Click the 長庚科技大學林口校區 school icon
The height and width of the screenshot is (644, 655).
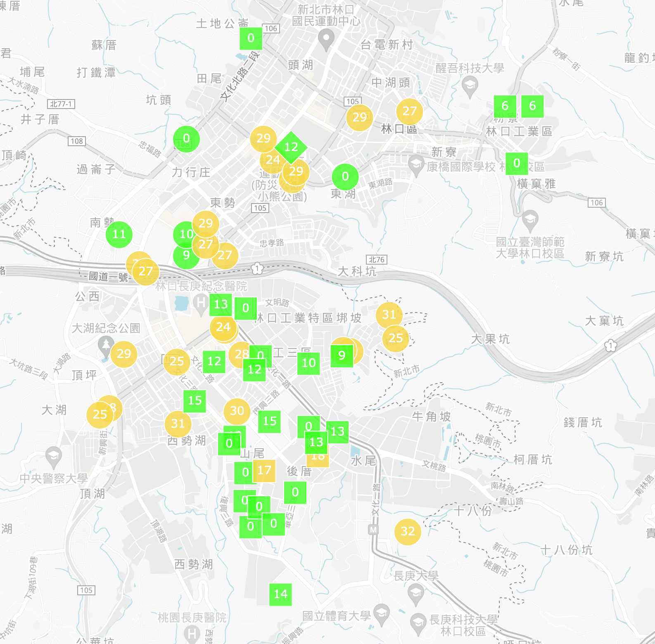tap(418, 624)
